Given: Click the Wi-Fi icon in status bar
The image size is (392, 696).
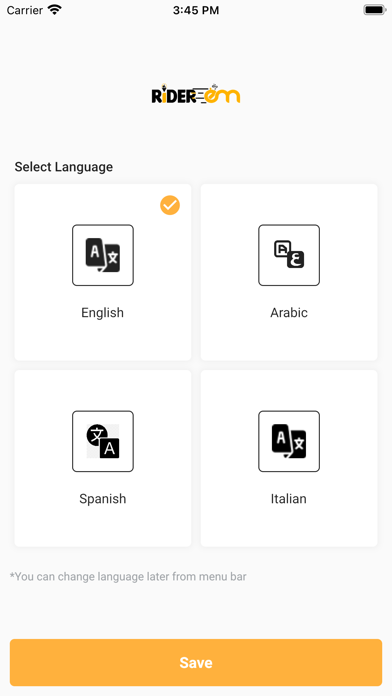Looking at the screenshot, I should [x=55, y=10].
